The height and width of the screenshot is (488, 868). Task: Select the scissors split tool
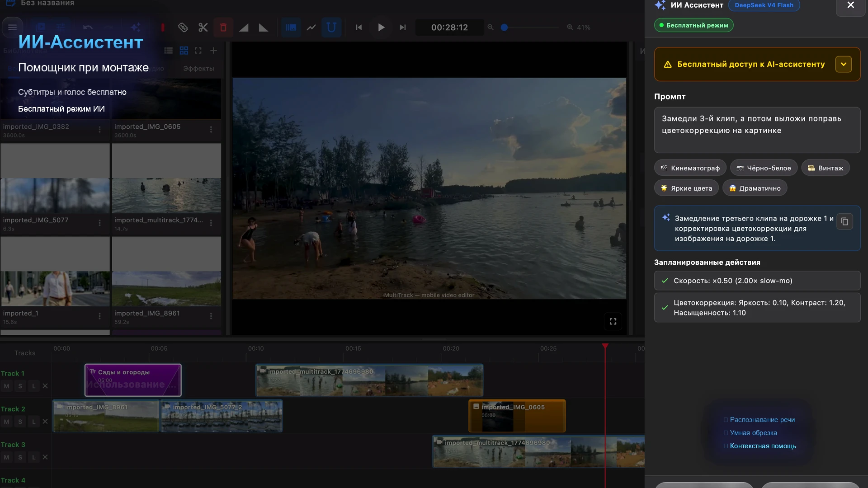[203, 28]
